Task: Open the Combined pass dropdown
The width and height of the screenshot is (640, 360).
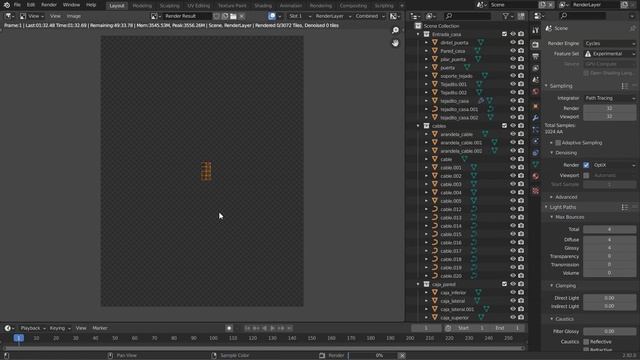Action: click(369, 16)
